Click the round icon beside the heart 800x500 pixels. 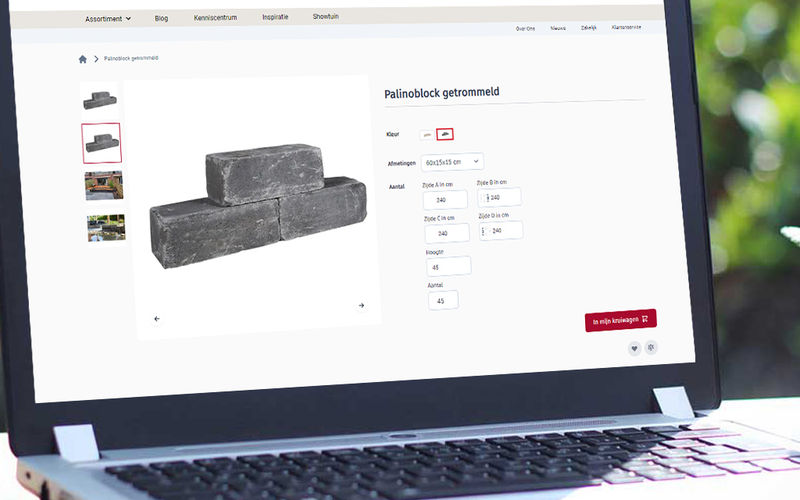pyautogui.click(x=651, y=347)
